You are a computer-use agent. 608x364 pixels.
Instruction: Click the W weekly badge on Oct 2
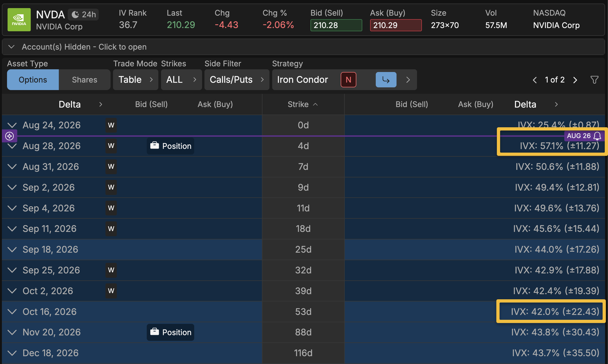111,291
